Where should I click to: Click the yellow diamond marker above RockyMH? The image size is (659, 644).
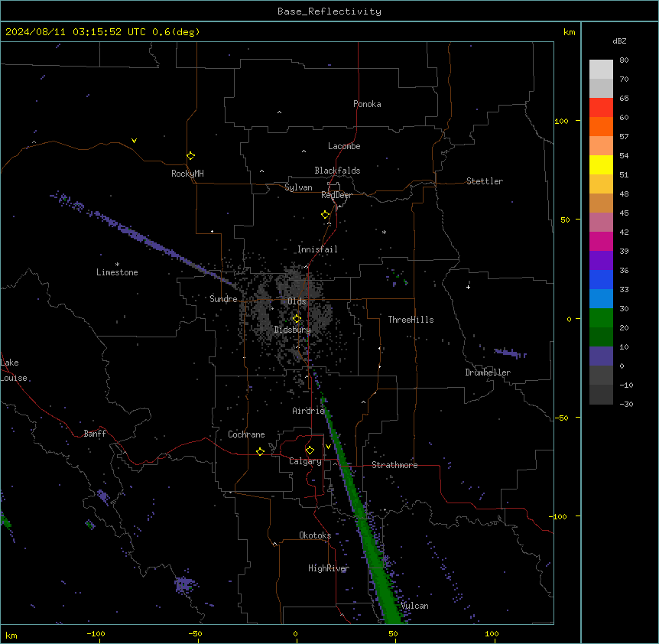pos(190,155)
